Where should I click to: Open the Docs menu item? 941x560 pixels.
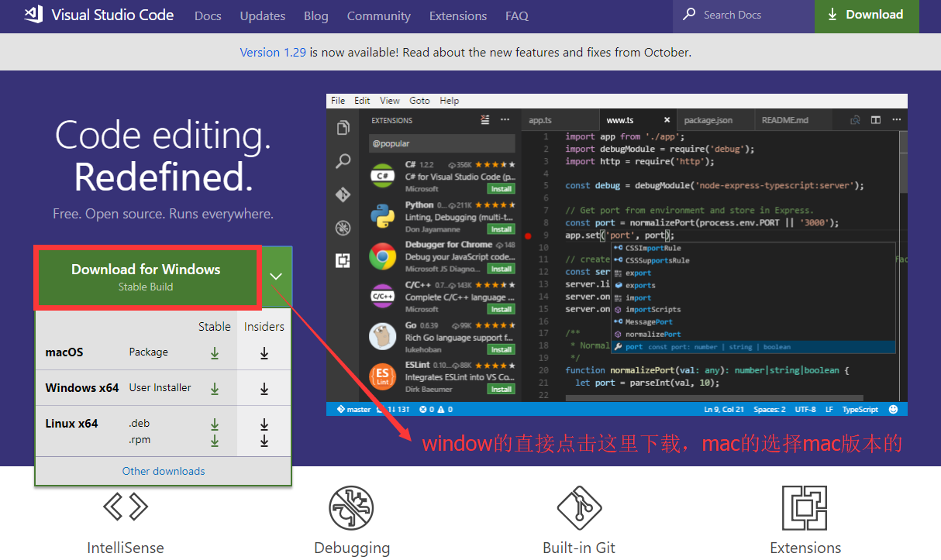[208, 15]
